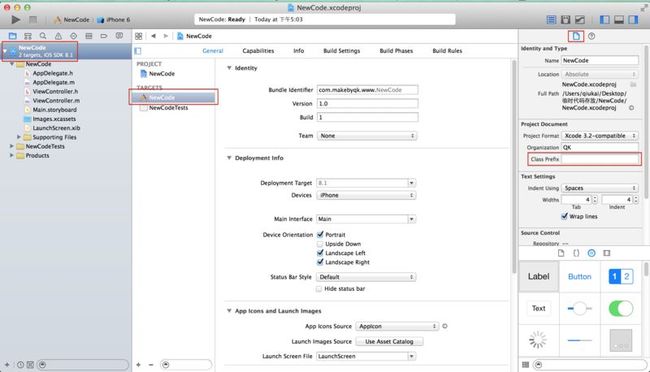Select Main.storyboard in the navigator

(x=55, y=110)
